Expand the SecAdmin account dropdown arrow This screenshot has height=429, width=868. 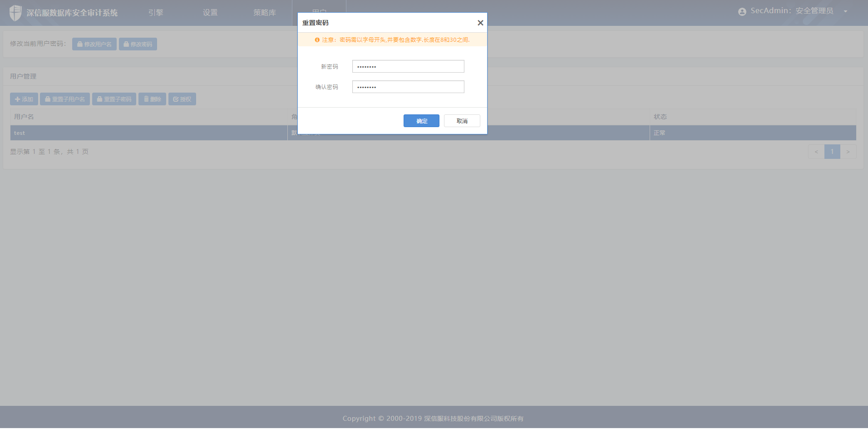[x=845, y=11]
